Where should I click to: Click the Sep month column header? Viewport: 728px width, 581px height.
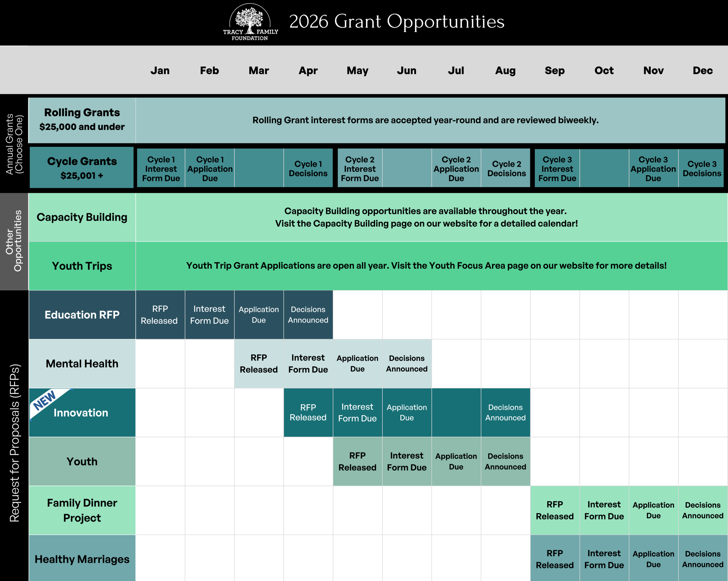tap(554, 70)
